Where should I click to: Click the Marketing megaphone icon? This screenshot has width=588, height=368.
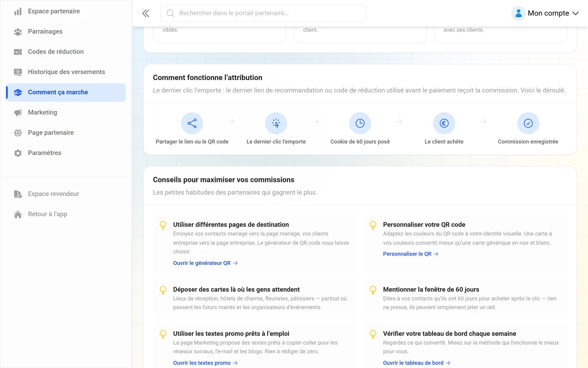point(18,112)
